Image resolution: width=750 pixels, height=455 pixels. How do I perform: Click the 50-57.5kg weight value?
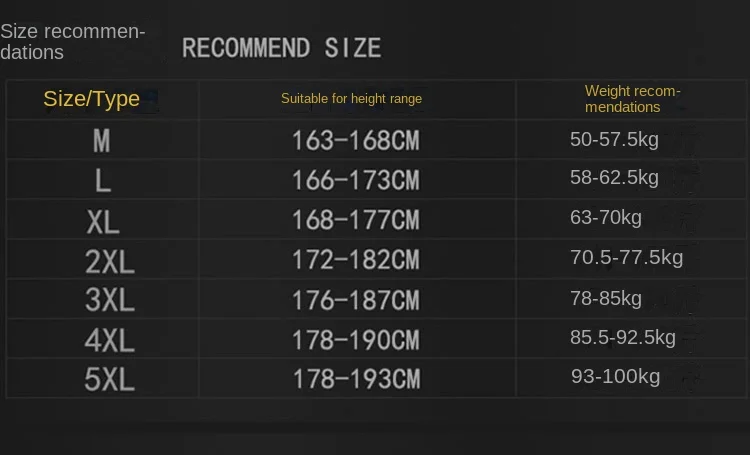[x=614, y=140]
